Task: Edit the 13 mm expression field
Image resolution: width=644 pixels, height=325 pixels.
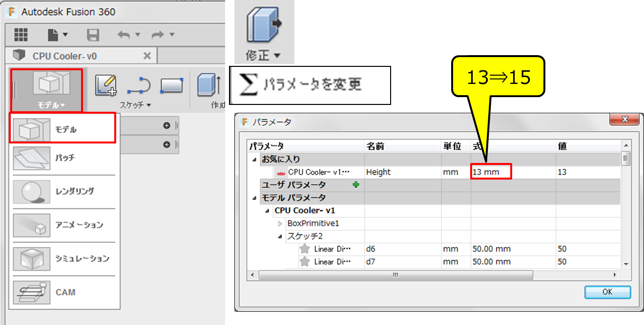Action: tap(491, 172)
